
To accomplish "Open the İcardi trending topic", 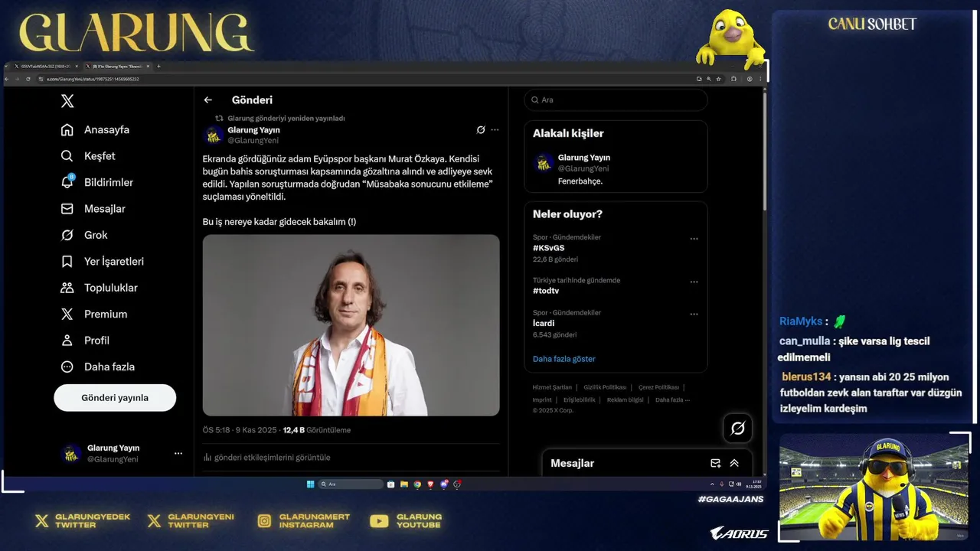I will (x=544, y=324).
